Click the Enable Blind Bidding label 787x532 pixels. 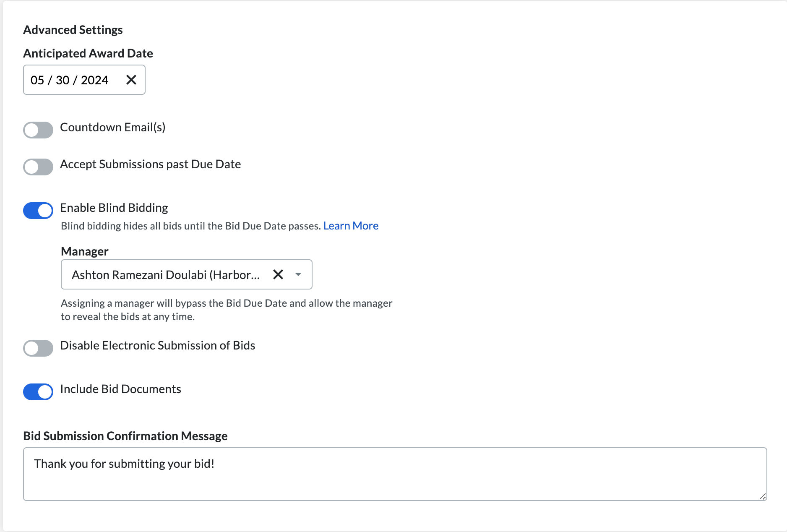pyautogui.click(x=114, y=208)
